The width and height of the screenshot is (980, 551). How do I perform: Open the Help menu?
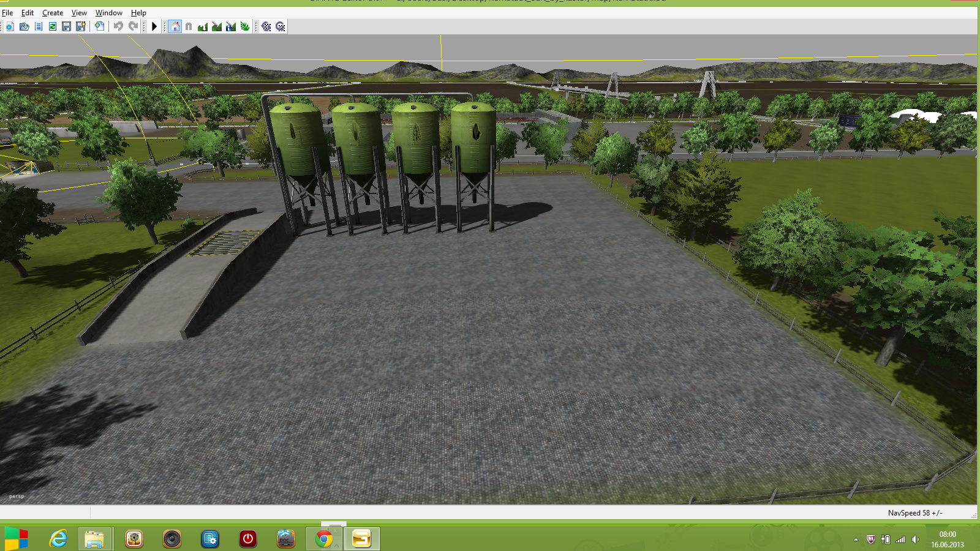(x=138, y=12)
